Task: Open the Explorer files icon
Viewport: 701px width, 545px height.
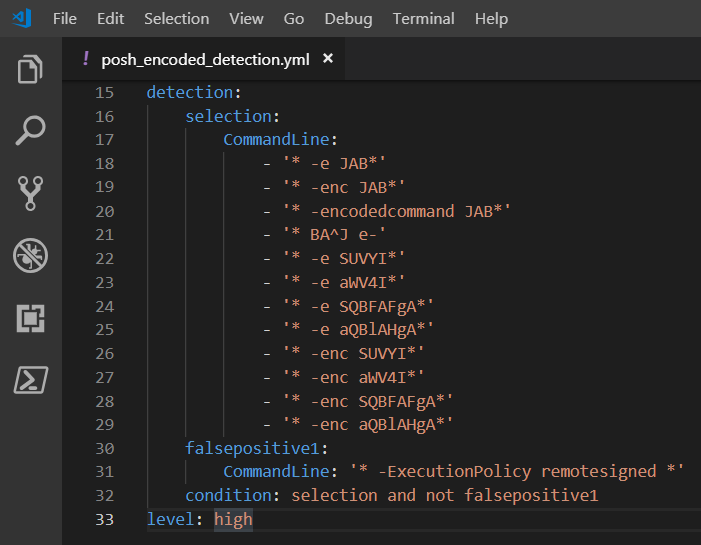Action: pos(30,69)
